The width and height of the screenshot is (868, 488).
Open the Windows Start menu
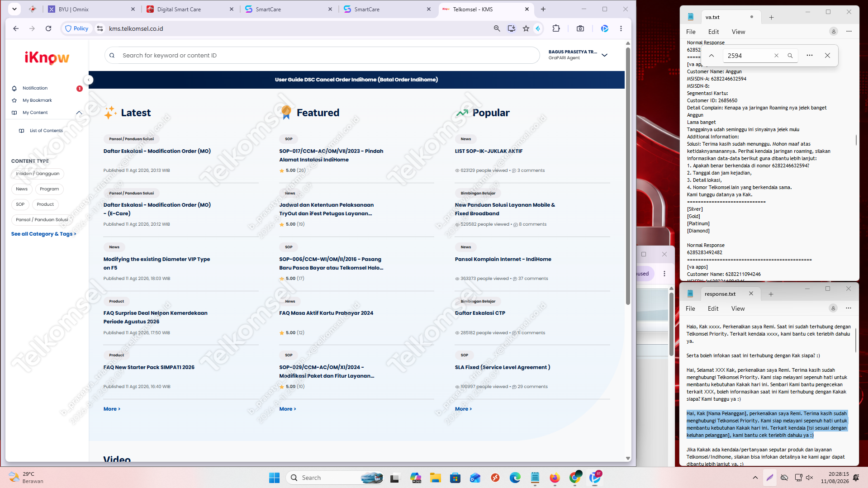click(x=274, y=478)
